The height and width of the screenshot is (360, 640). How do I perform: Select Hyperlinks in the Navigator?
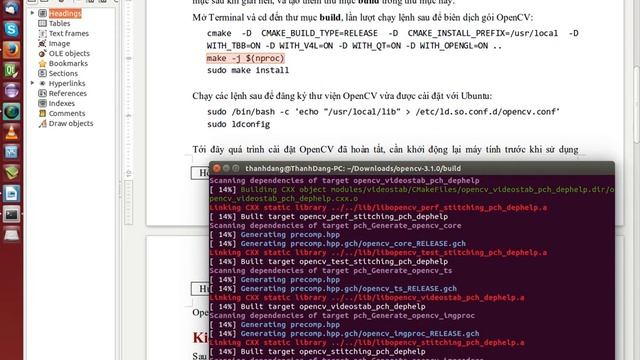(67, 83)
